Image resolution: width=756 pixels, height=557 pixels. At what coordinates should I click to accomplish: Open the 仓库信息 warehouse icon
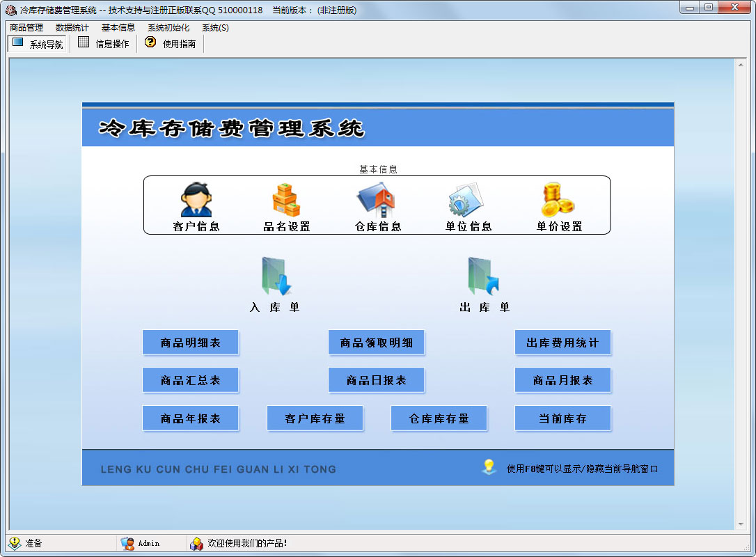(377, 200)
